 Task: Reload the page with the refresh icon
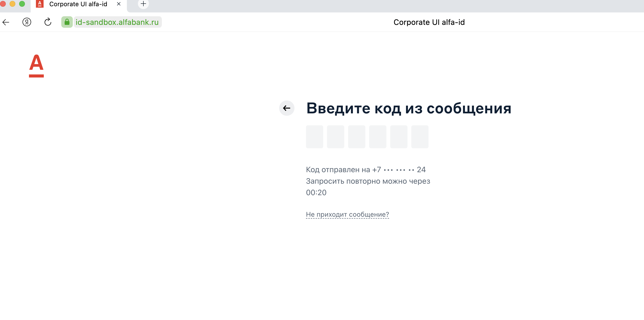[x=48, y=22]
